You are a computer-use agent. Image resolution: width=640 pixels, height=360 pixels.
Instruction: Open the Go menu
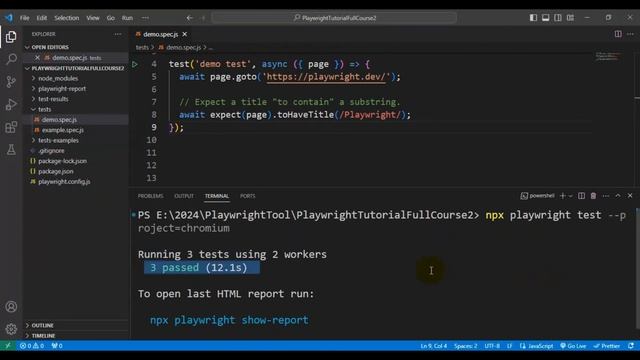(111, 18)
